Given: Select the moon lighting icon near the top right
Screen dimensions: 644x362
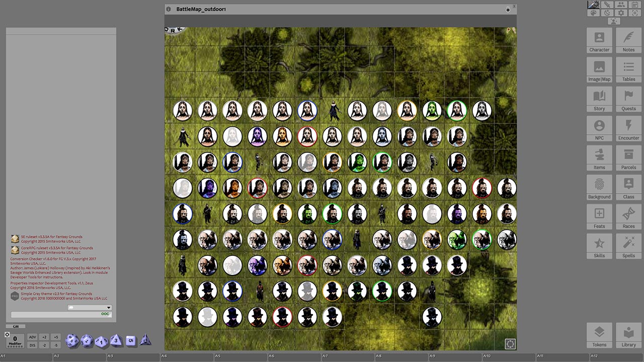Looking at the screenshot, I should pyautogui.click(x=607, y=13).
